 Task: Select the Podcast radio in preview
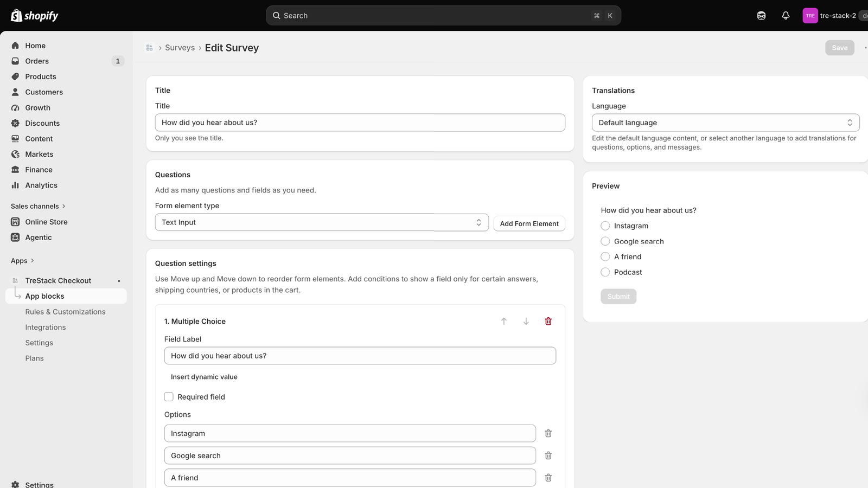605,272
